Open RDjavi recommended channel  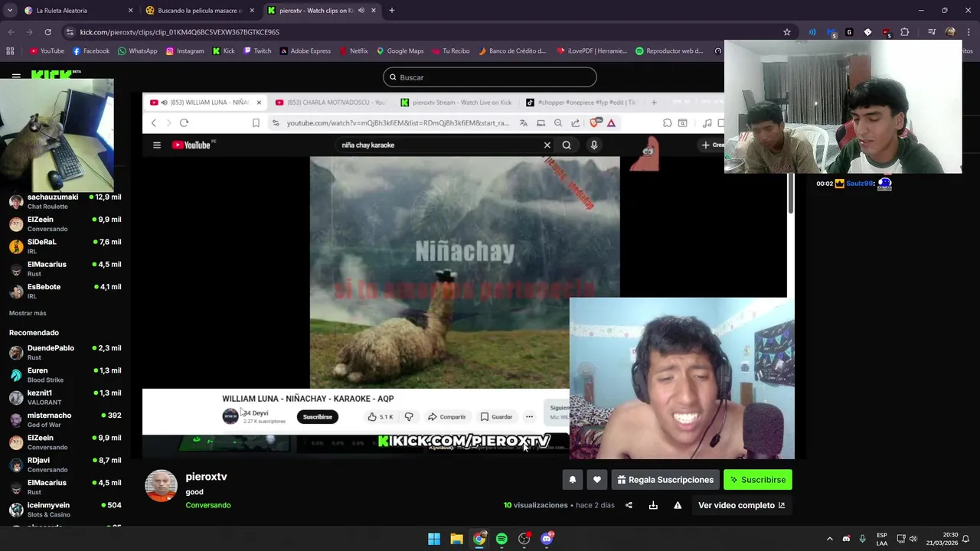click(x=65, y=465)
